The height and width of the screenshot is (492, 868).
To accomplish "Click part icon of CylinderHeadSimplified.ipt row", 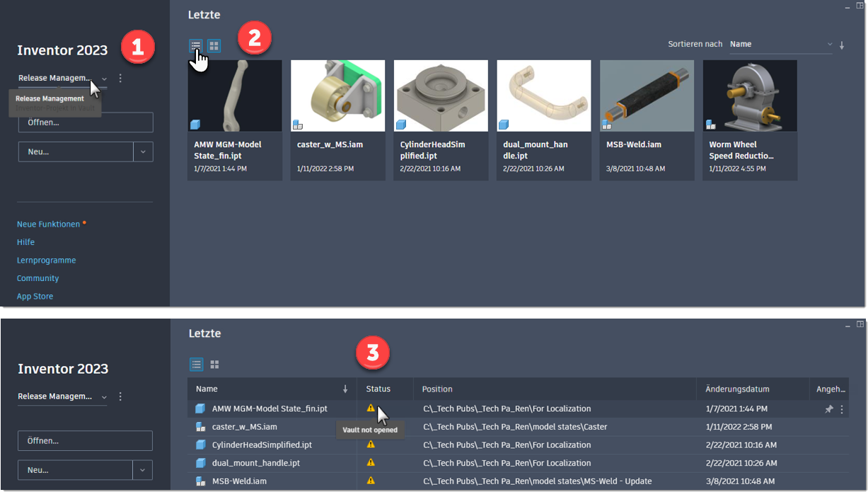I will point(200,445).
